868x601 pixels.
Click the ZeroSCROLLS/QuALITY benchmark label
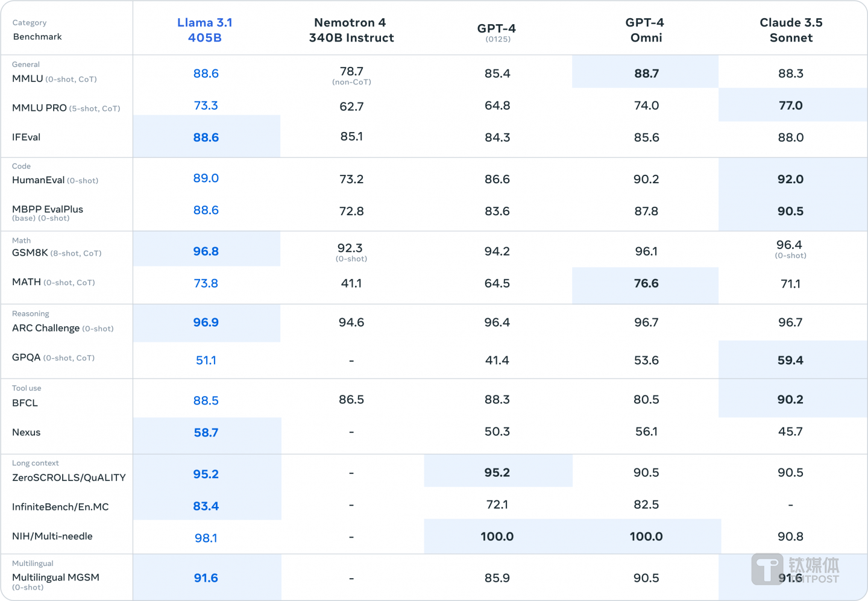[69, 477]
